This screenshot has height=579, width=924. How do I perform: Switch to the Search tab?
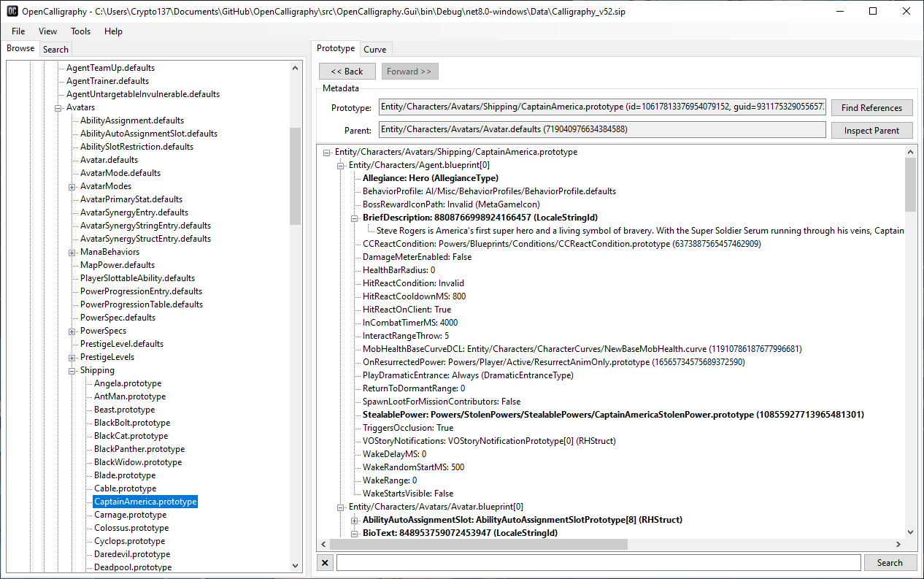coord(55,50)
